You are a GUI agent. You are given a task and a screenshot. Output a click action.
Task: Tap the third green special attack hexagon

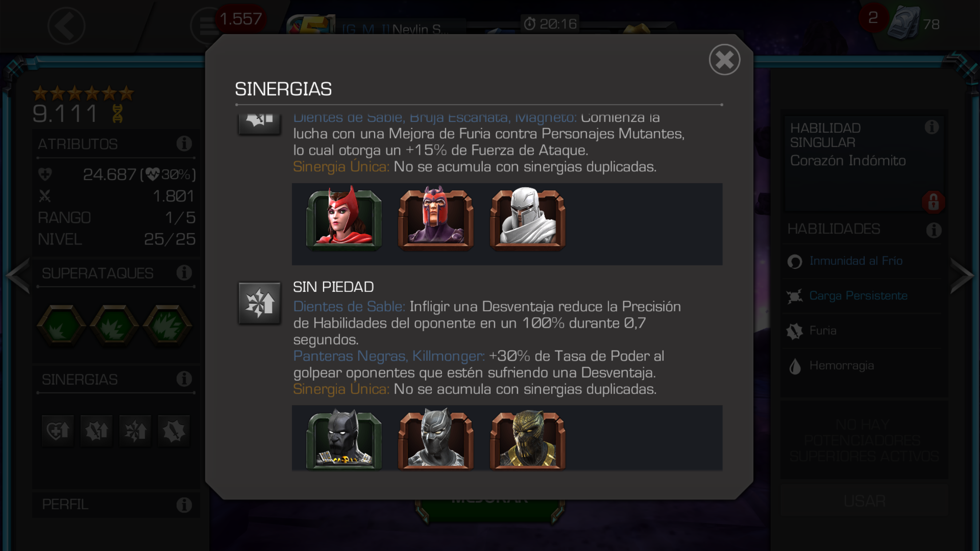click(x=167, y=325)
